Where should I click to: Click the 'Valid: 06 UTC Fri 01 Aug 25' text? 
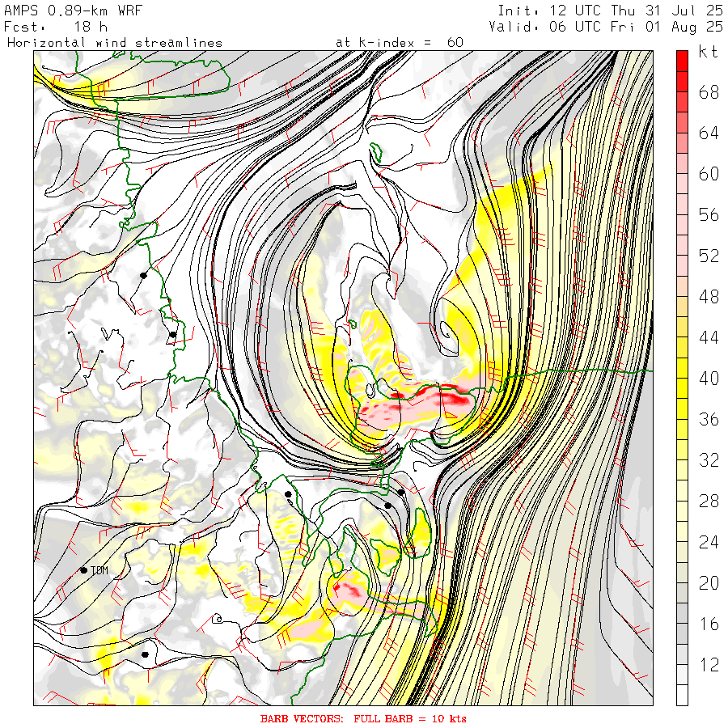coord(605,27)
